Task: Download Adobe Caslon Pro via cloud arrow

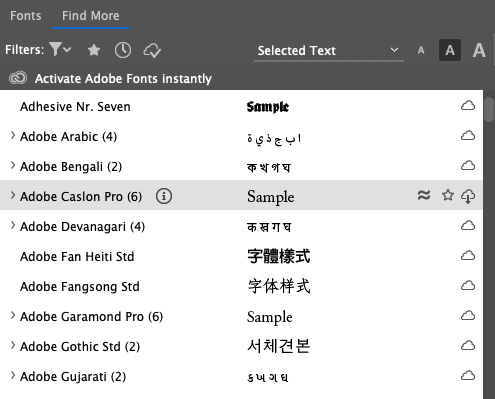Action: pos(468,196)
